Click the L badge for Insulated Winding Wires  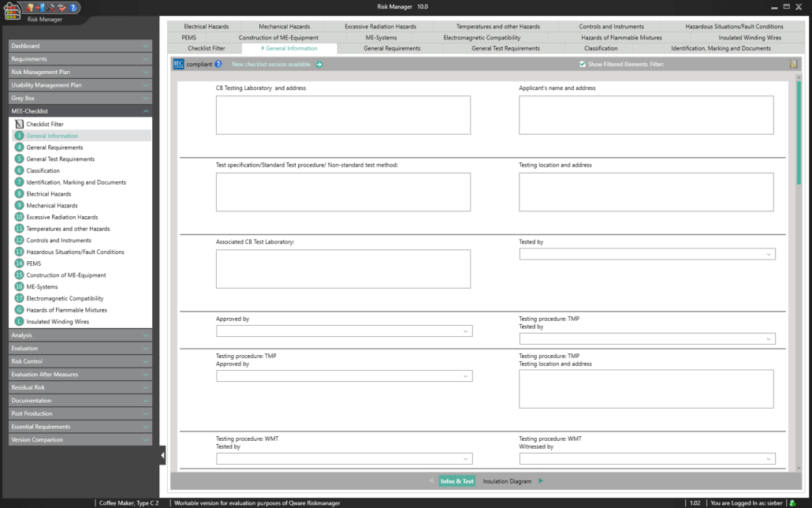point(19,321)
